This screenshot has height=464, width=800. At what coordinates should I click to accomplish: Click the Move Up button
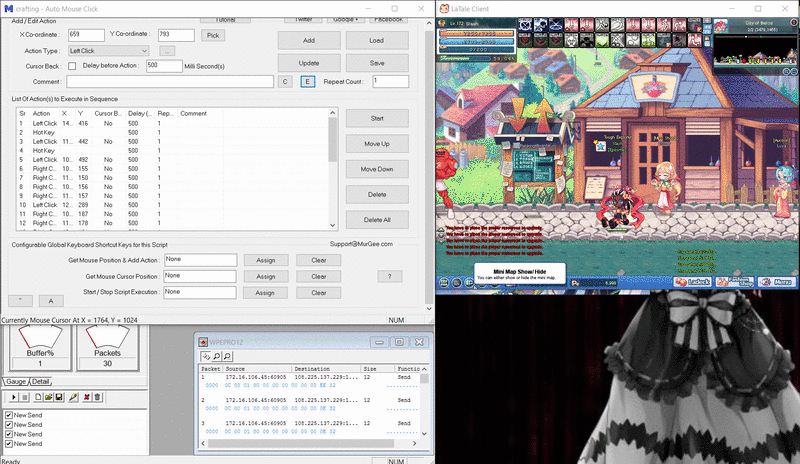point(377,144)
